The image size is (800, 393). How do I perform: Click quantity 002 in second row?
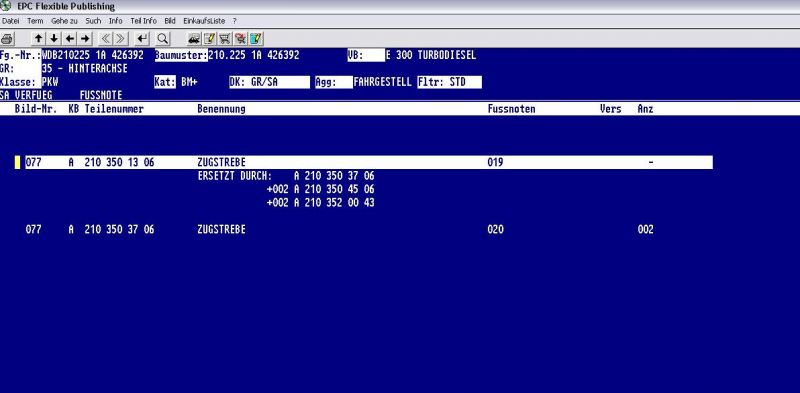click(x=645, y=230)
